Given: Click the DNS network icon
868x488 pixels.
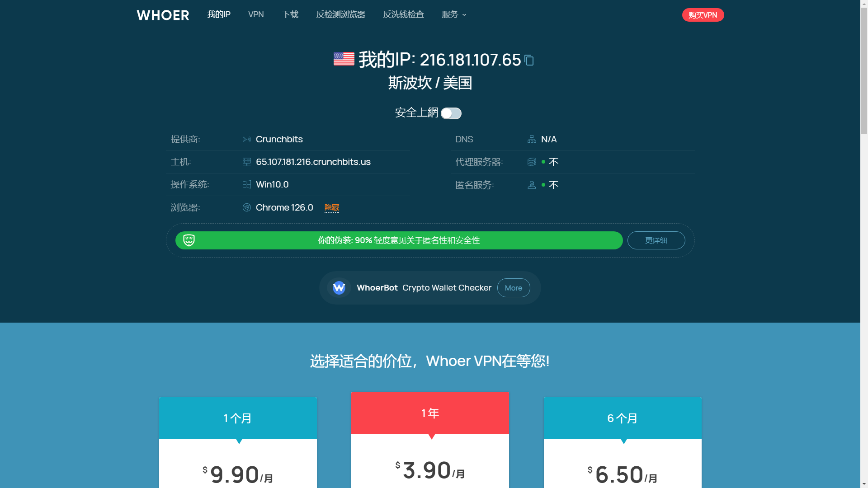Looking at the screenshot, I should click(532, 139).
